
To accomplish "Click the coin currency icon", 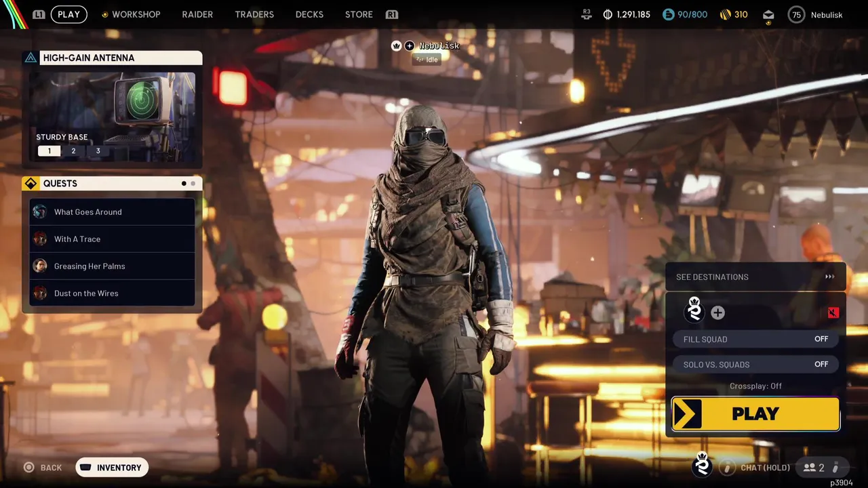I will click(608, 14).
